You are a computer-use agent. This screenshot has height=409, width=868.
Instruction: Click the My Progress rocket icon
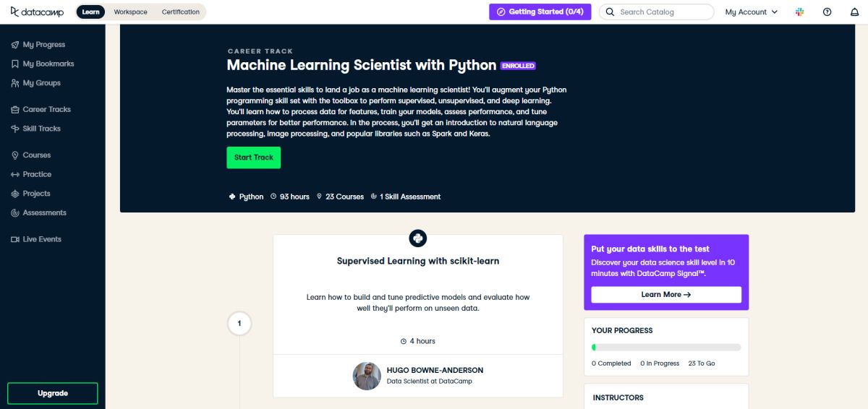(x=15, y=45)
